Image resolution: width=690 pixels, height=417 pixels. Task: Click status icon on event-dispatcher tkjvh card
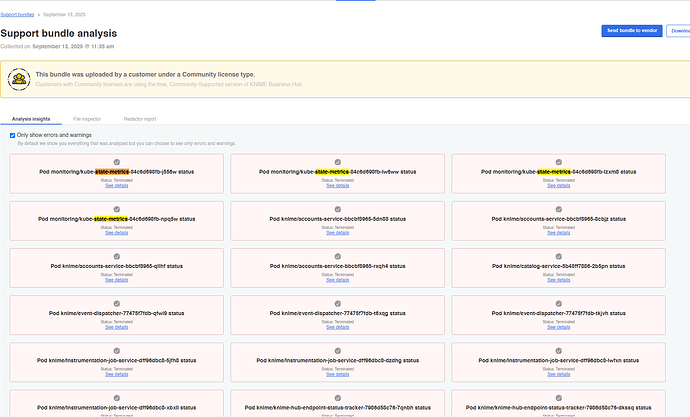pos(558,304)
